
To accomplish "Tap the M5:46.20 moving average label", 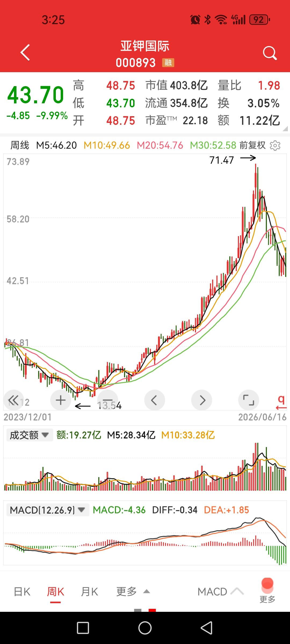I will (56, 145).
